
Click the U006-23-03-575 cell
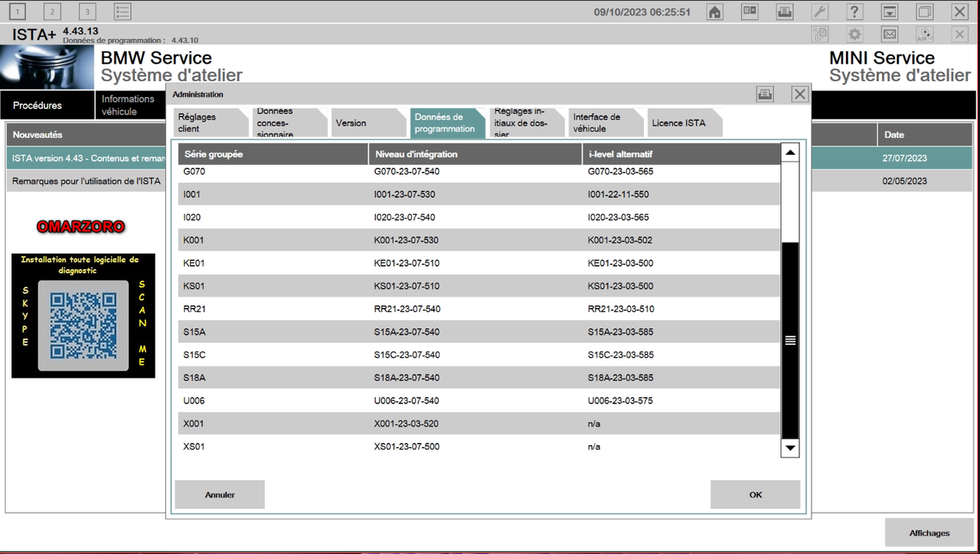620,401
